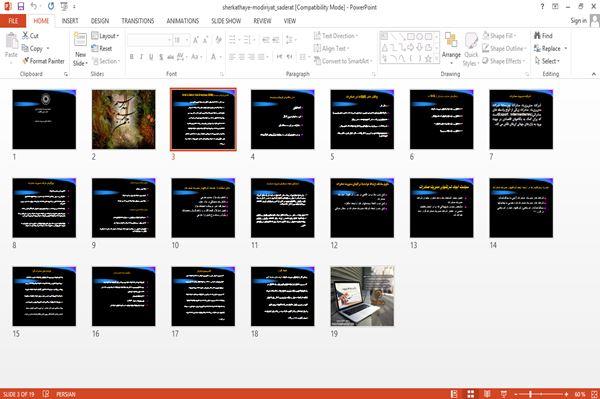Open the Arrange objects menu
The image size is (600, 399).
pyautogui.click(x=451, y=48)
